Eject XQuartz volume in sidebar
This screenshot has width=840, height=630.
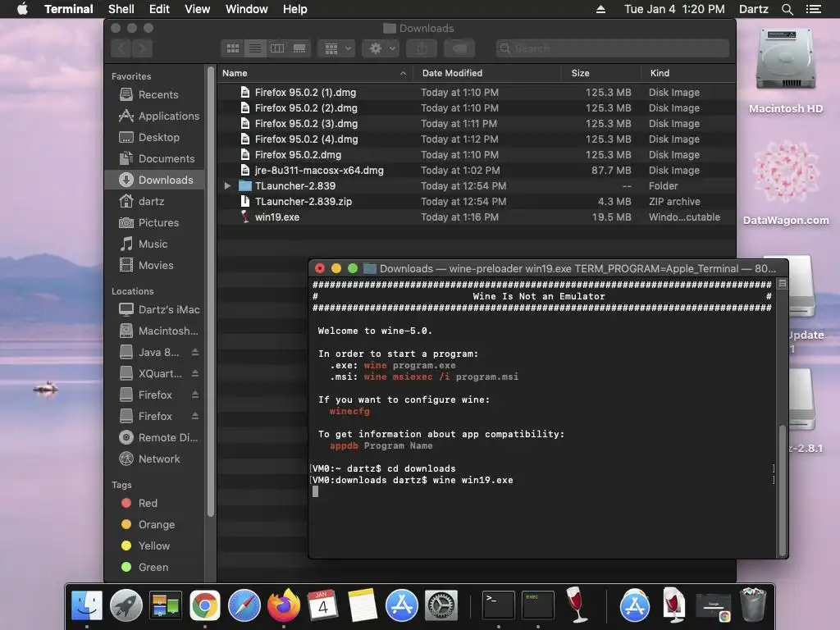point(195,373)
